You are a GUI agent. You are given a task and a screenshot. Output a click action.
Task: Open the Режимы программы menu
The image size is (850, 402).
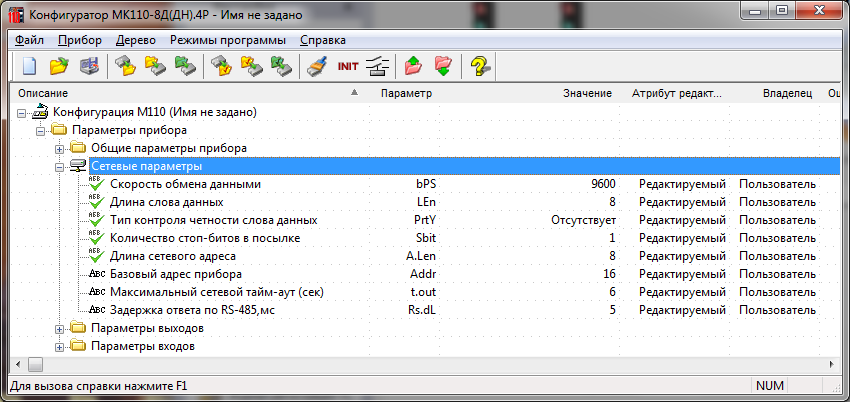coord(227,40)
